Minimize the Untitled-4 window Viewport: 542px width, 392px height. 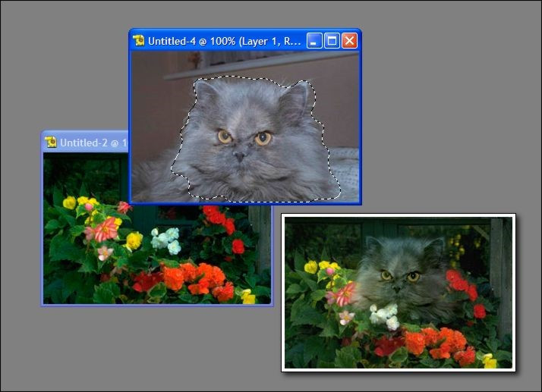coord(314,41)
